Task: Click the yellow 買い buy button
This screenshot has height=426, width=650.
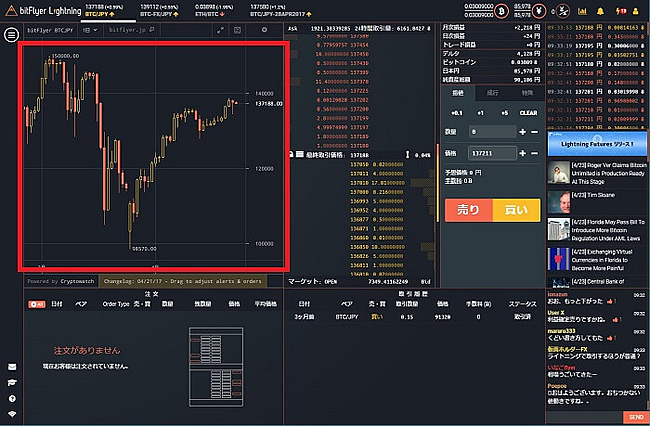Action: pos(517,210)
